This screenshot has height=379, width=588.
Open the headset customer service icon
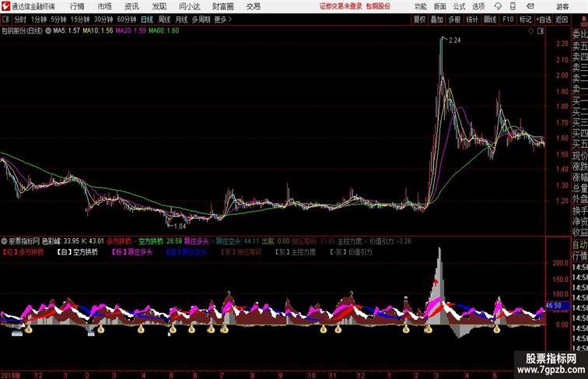(x=498, y=6)
